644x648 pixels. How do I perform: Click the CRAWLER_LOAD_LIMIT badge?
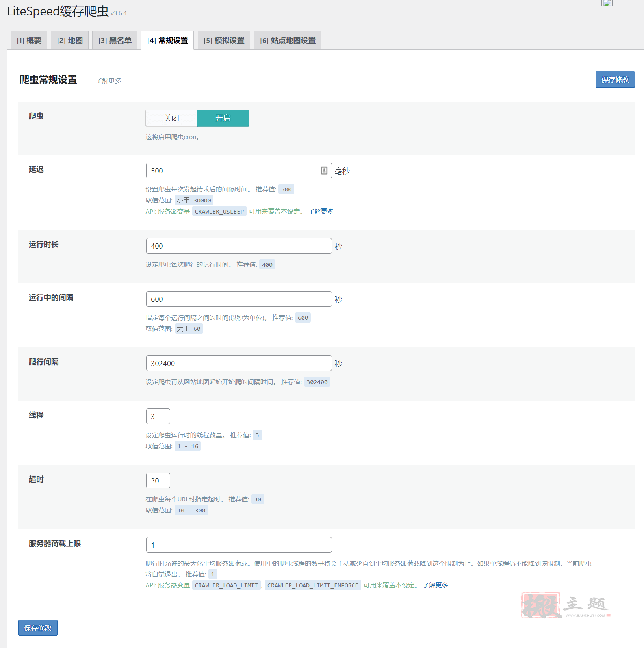[226, 585]
